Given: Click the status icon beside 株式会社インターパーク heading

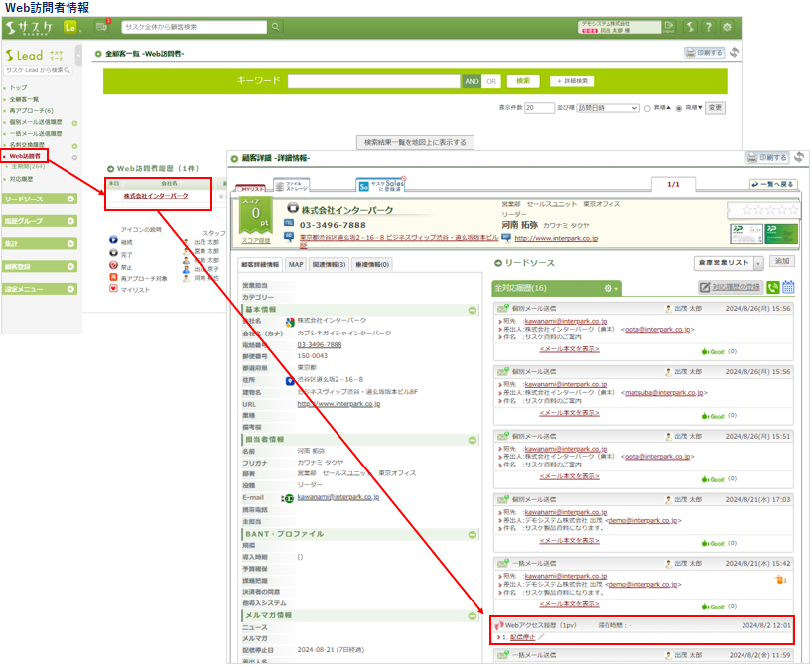Looking at the screenshot, I should point(293,208).
